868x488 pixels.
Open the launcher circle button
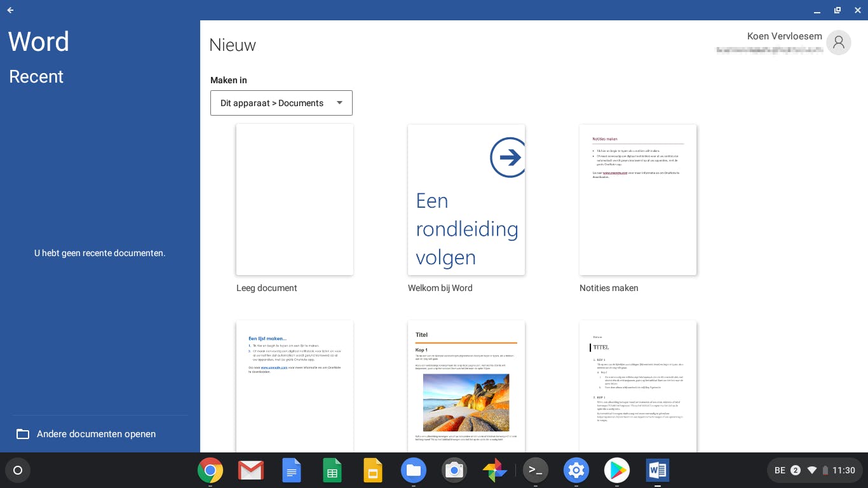tap(18, 471)
